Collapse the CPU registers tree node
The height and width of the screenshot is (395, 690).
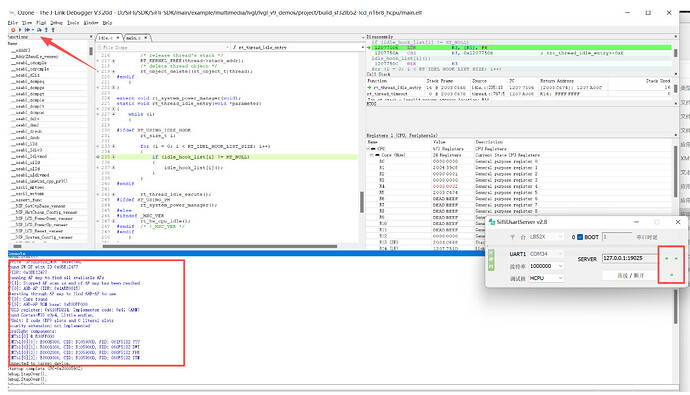pos(368,149)
